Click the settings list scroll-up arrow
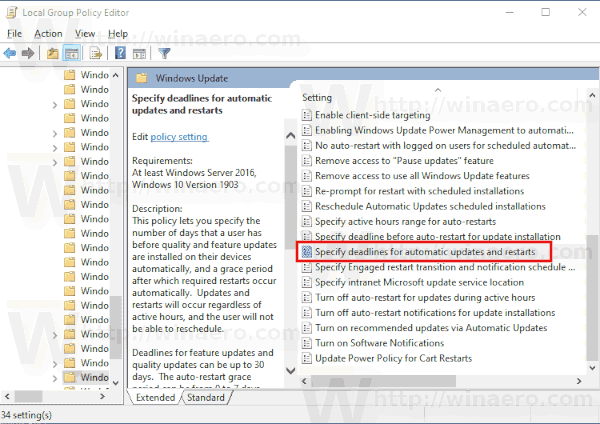The width and height of the screenshot is (600, 424). coord(592,95)
